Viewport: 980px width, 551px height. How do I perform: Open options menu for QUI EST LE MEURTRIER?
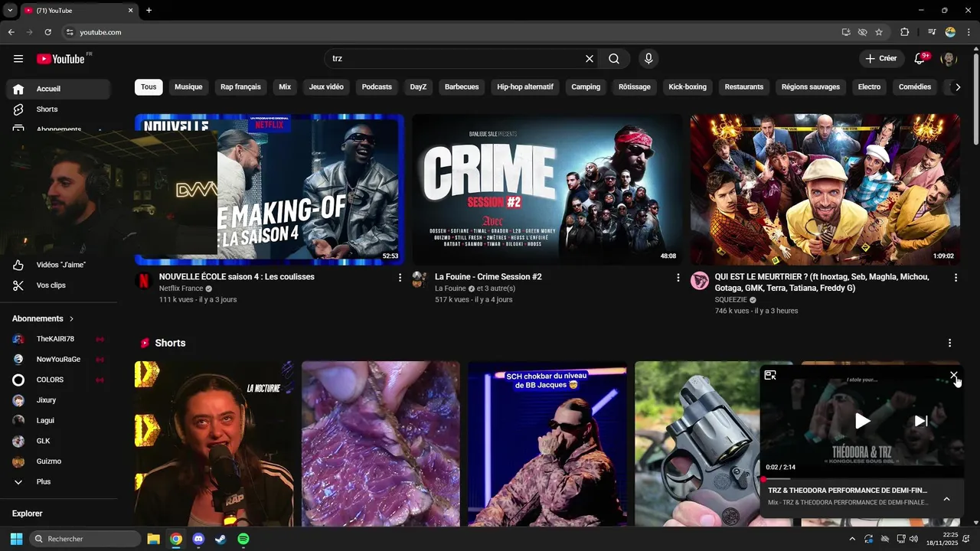(955, 278)
